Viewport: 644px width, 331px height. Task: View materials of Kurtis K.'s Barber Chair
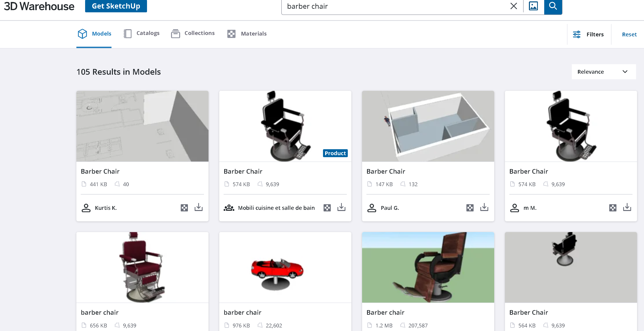coord(184,208)
